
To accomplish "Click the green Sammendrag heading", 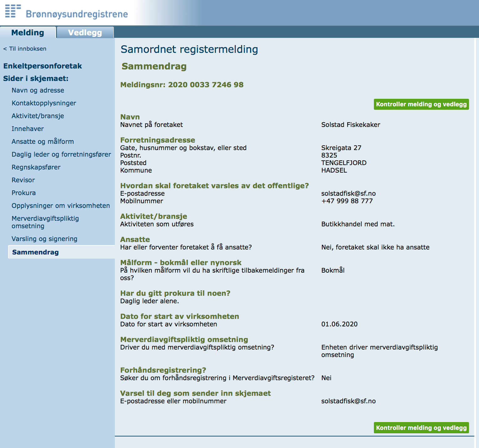I will 154,66.
